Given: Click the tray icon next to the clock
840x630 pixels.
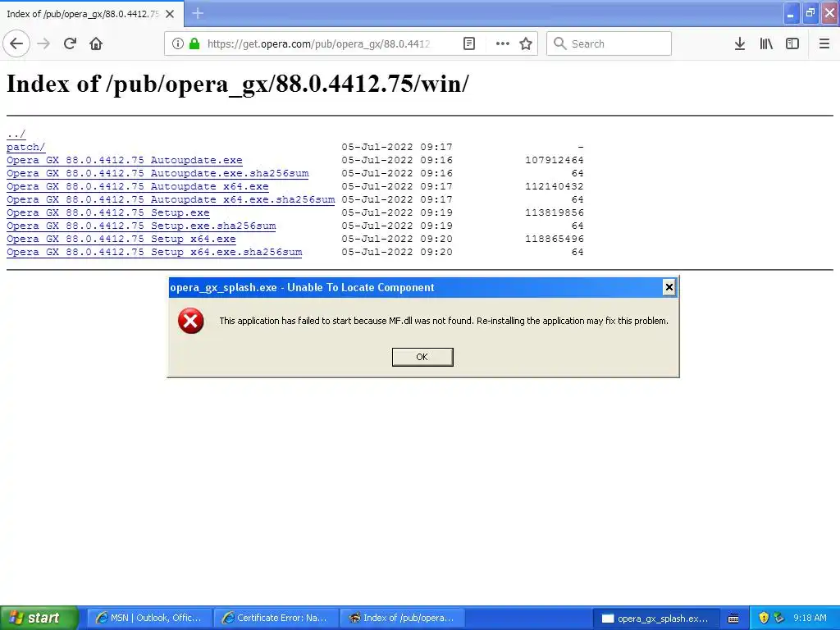Looking at the screenshot, I should (x=779, y=618).
